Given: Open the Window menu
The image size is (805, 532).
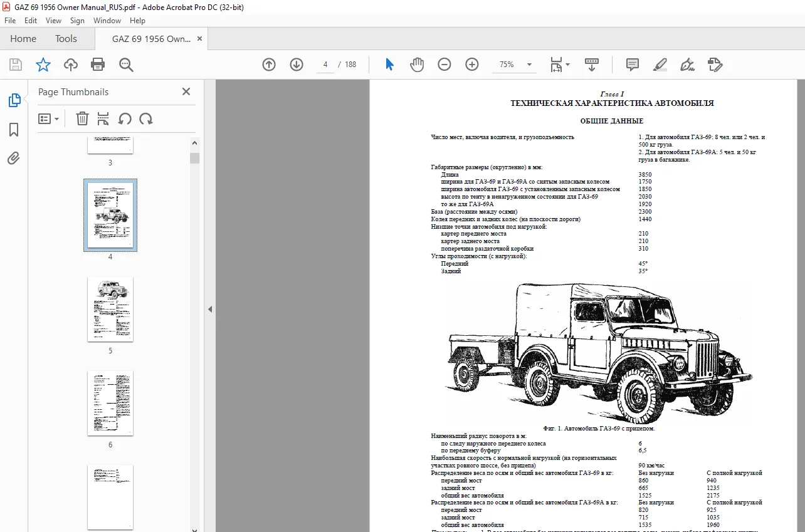Looking at the screenshot, I should (x=107, y=21).
